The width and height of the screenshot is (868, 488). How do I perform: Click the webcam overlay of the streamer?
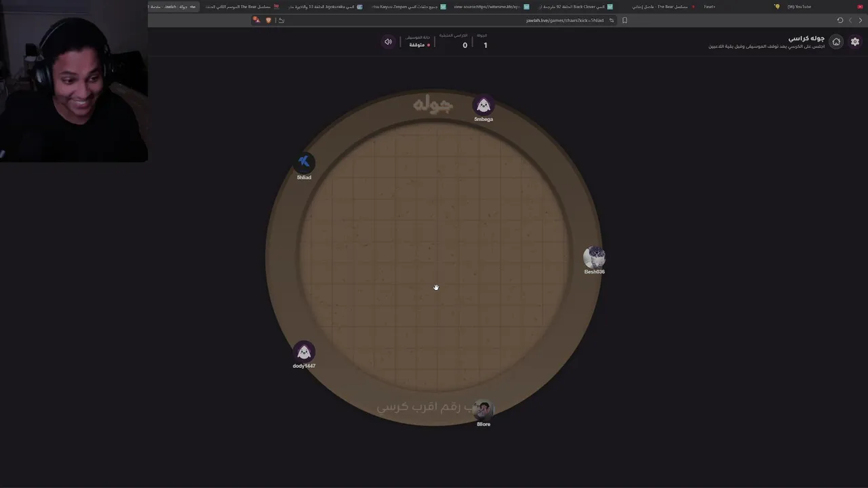point(74,81)
